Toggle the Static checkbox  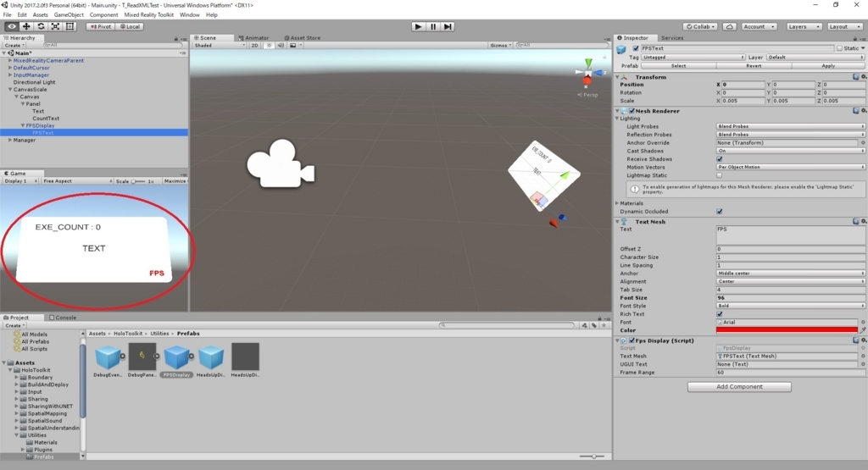click(x=839, y=48)
